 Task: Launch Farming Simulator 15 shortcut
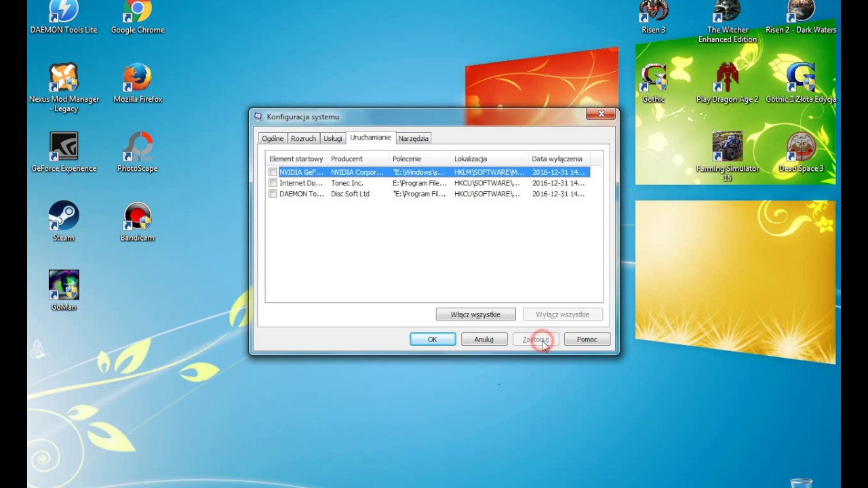pos(728,157)
